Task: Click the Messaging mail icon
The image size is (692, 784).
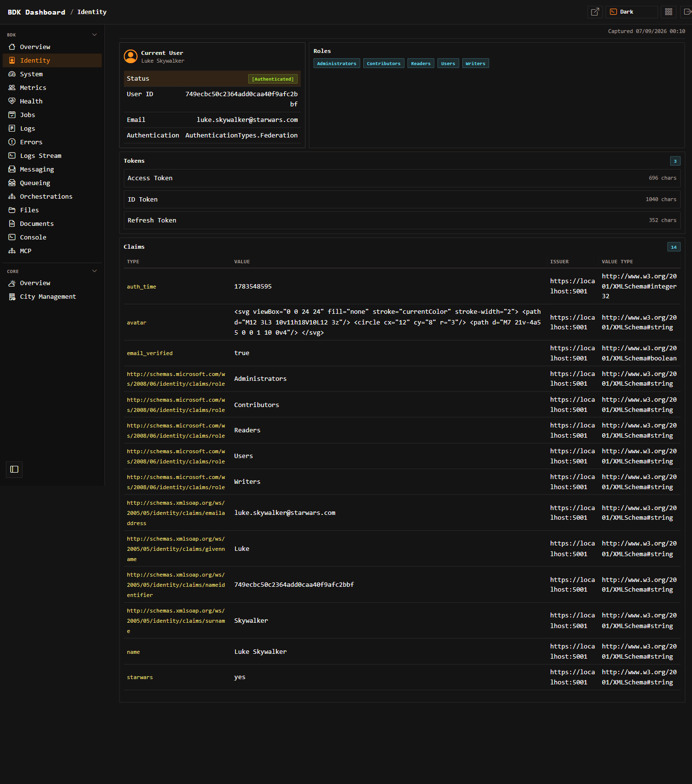Action: click(x=12, y=169)
